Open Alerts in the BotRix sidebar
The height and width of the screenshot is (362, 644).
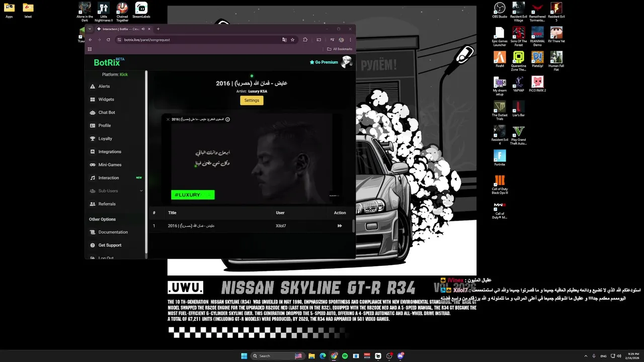(104, 86)
